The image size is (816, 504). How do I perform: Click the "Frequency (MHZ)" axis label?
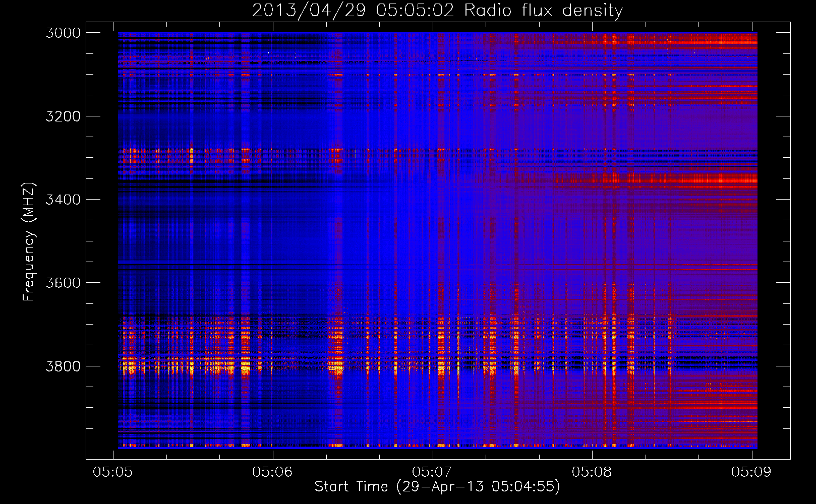click(x=29, y=242)
